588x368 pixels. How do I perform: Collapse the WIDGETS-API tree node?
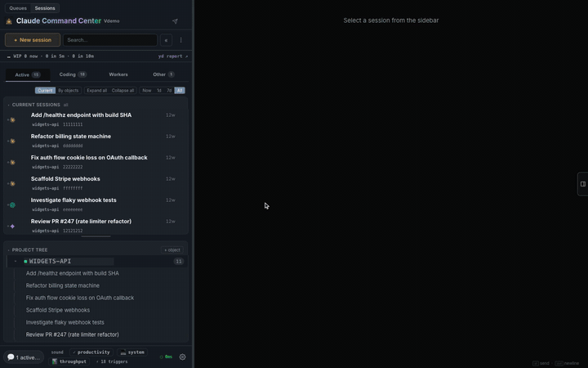coord(16,262)
